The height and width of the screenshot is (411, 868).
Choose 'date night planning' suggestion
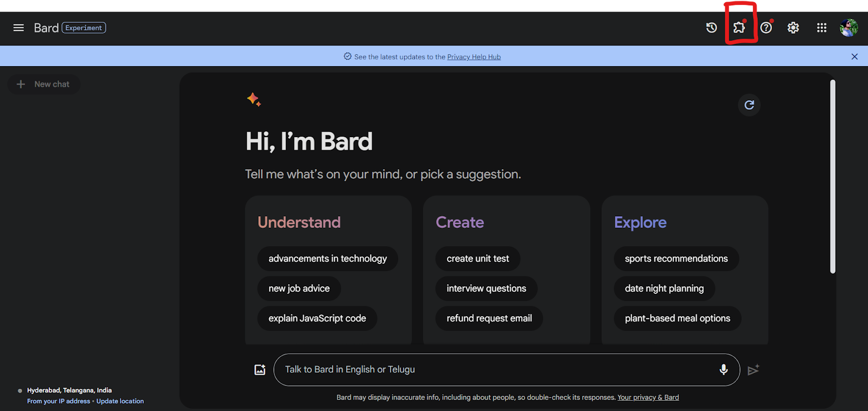point(665,288)
